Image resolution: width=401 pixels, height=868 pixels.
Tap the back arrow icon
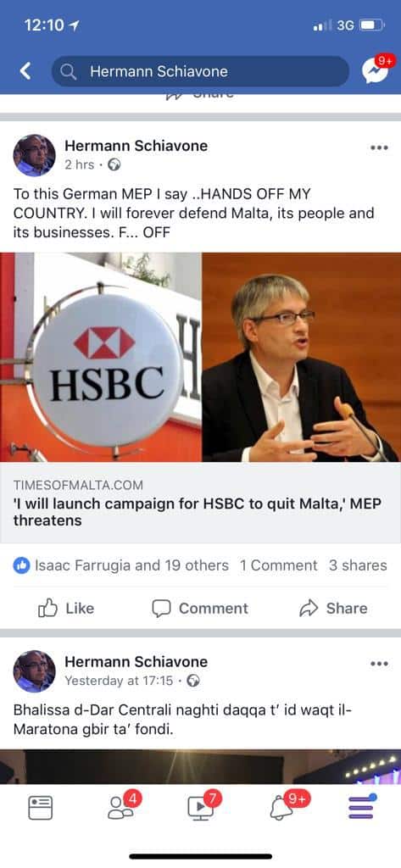coord(25,71)
